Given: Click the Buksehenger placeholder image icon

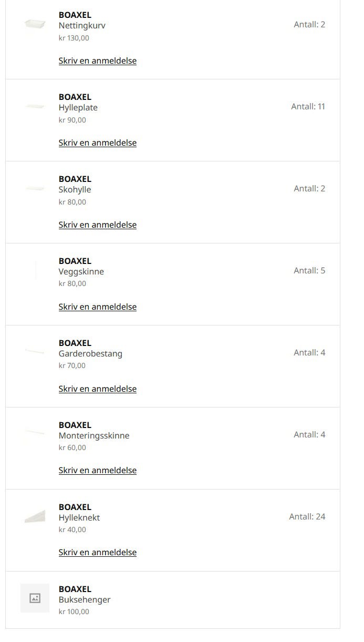Looking at the screenshot, I should click(35, 598).
